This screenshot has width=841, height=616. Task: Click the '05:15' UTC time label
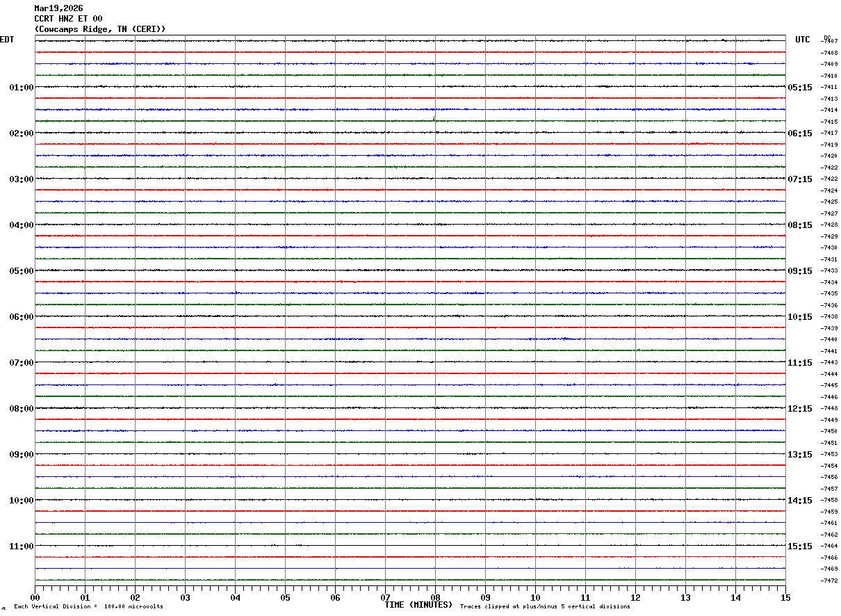tap(800, 88)
